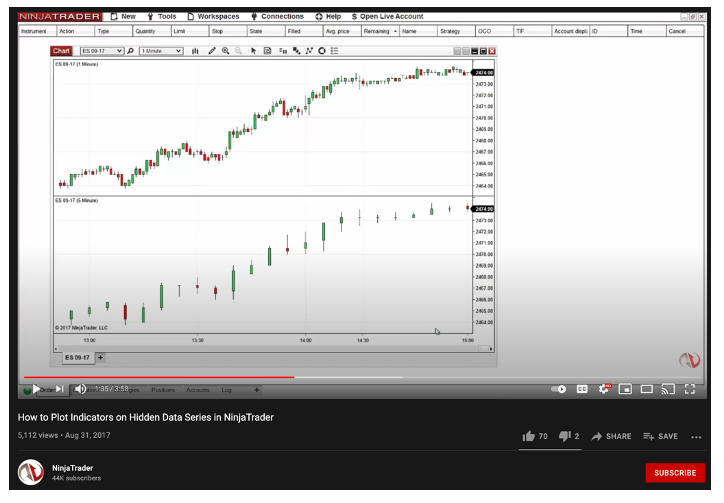Play the YouTube video

click(x=36, y=389)
